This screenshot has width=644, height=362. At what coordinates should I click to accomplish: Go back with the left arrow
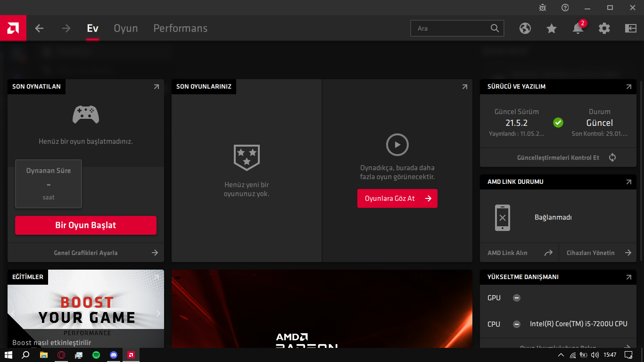click(39, 28)
